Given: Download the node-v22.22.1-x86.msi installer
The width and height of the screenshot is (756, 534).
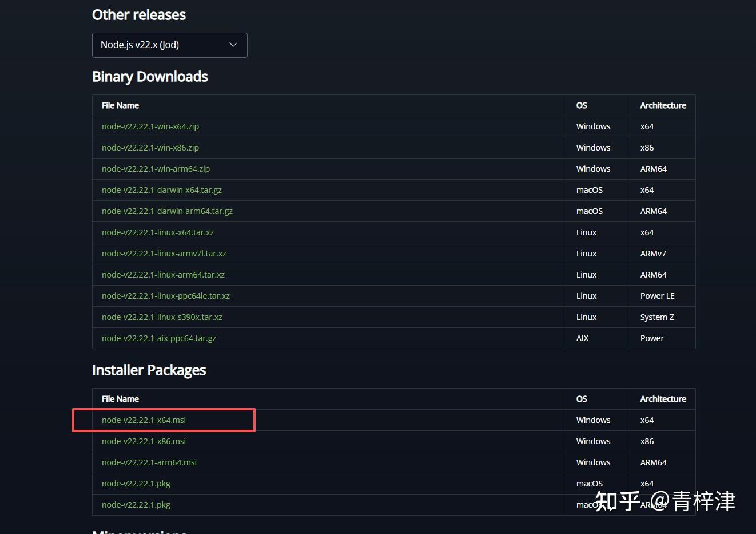Looking at the screenshot, I should [144, 441].
